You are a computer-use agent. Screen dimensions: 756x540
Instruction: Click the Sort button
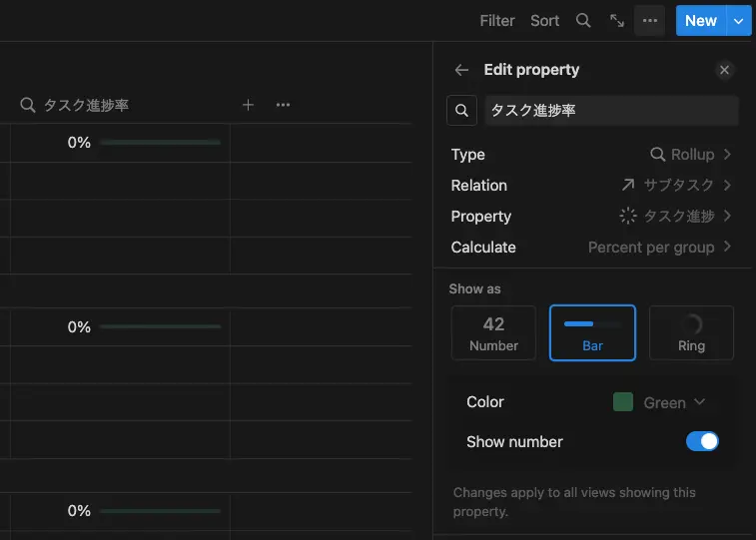pos(545,21)
